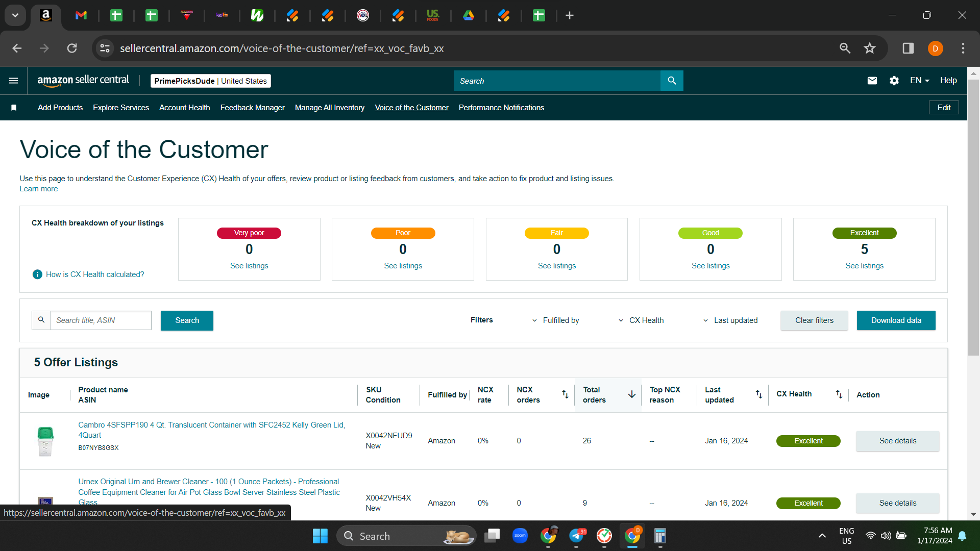The height and width of the screenshot is (551, 980).
Task: Open the tab search dropdown arrow
Action: (x=15, y=15)
